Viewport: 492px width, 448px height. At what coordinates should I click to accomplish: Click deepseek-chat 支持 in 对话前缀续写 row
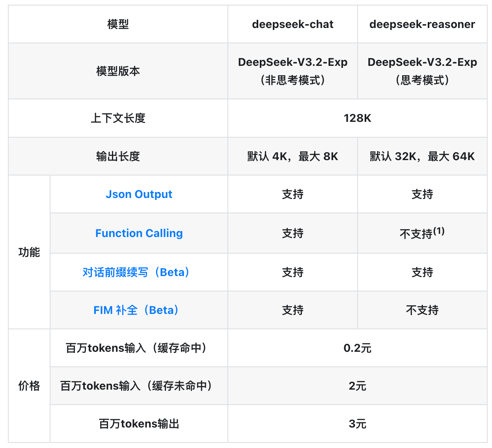[293, 272]
